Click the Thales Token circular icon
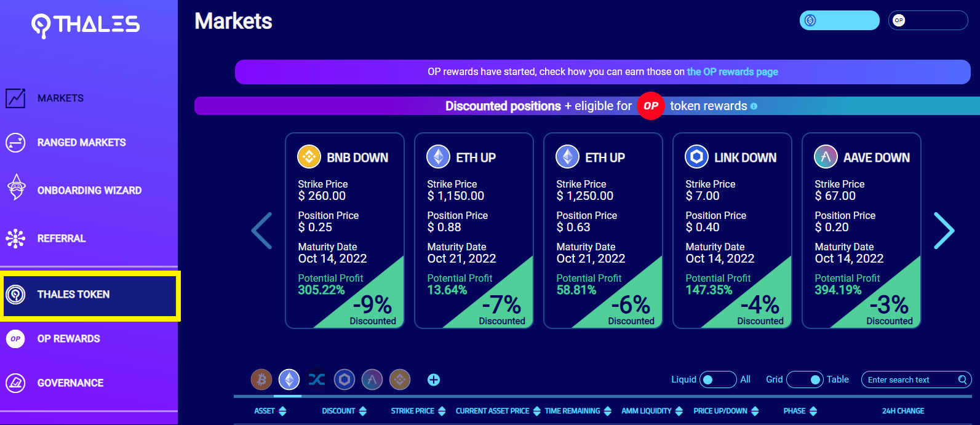980x425 pixels. [x=15, y=295]
